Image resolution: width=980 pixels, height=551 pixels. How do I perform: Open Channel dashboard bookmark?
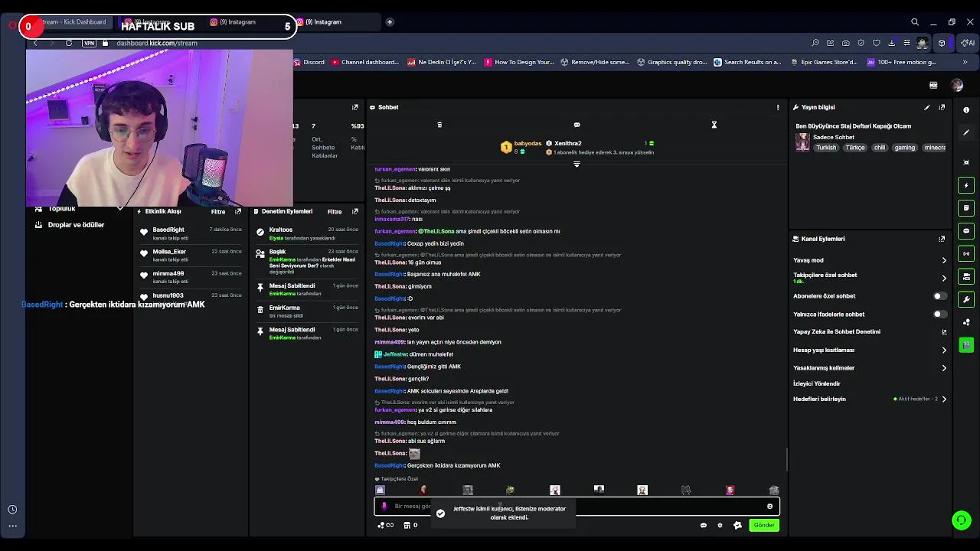click(x=365, y=62)
